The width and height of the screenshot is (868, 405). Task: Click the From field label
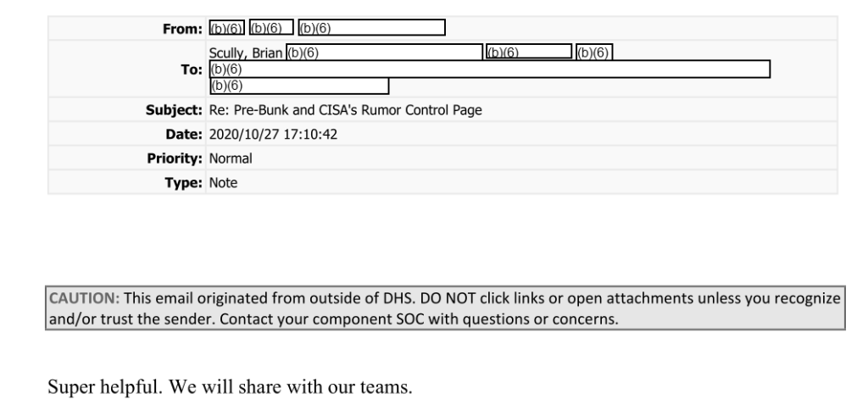click(182, 29)
